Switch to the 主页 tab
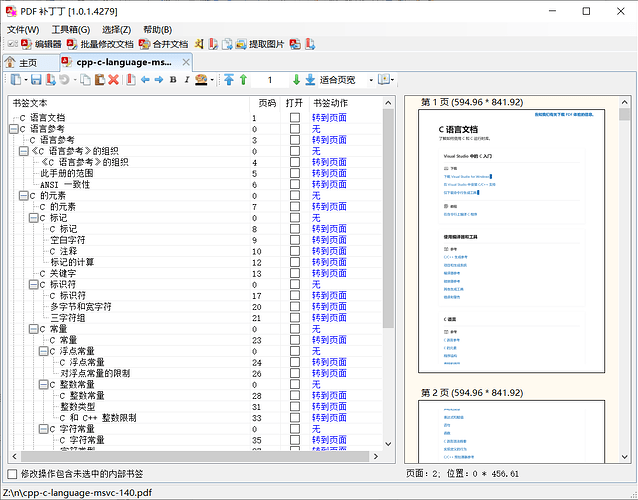 click(31, 63)
